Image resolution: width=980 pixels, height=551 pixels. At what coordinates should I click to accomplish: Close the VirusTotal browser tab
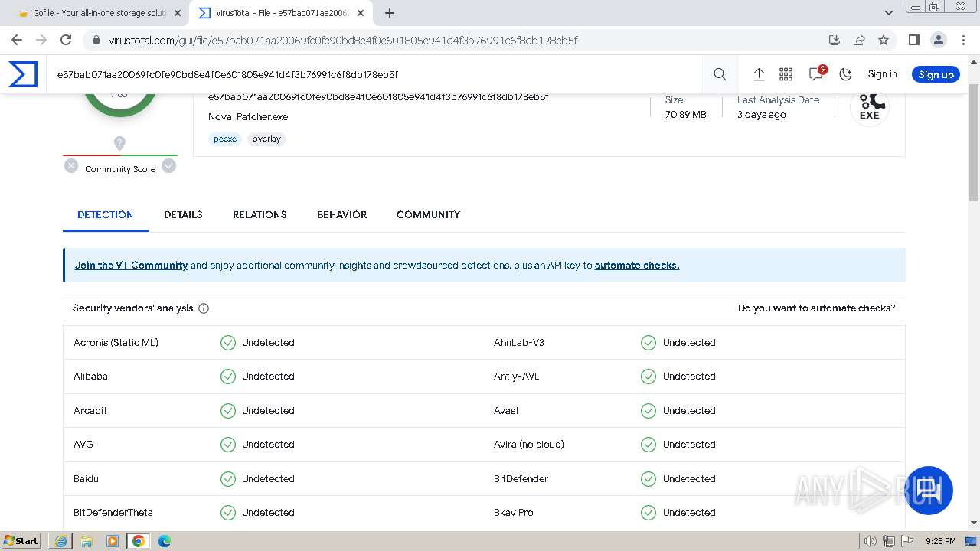(361, 13)
